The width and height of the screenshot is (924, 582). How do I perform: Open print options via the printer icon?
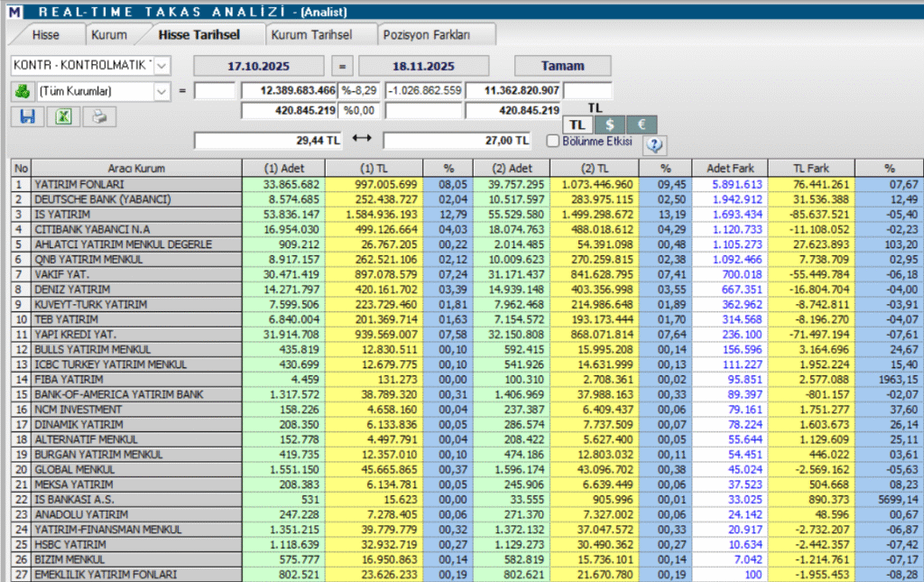[97, 117]
